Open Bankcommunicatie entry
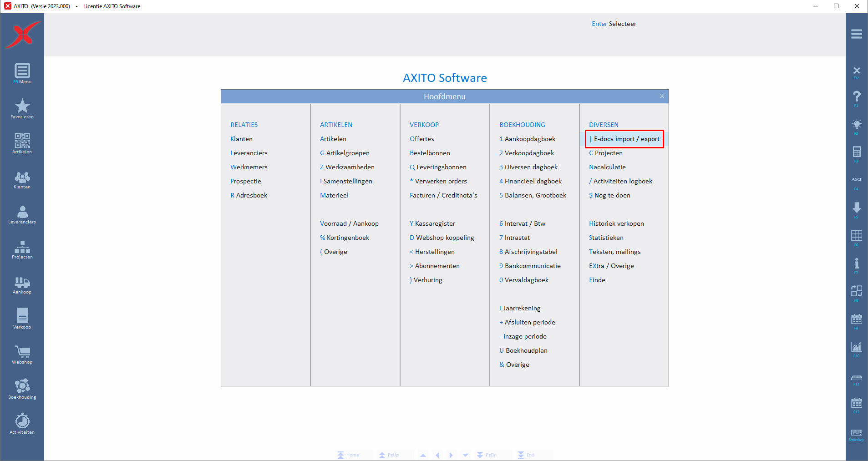 530,266
